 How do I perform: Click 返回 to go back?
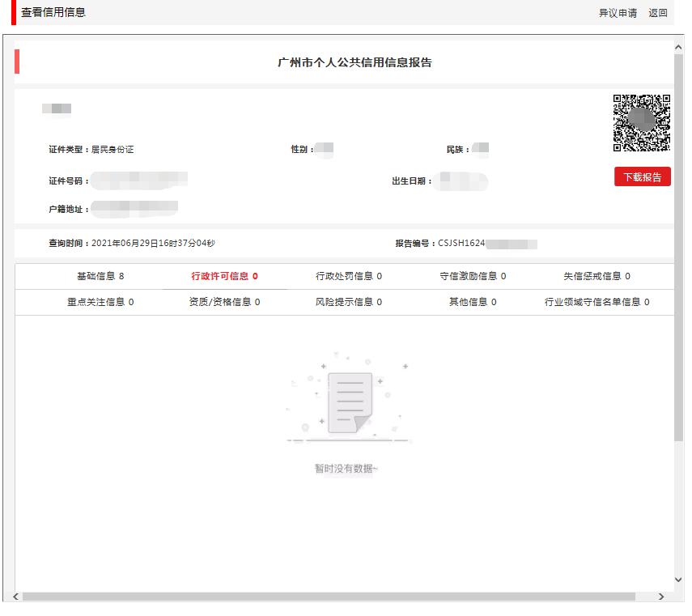pyautogui.click(x=657, y=13)
